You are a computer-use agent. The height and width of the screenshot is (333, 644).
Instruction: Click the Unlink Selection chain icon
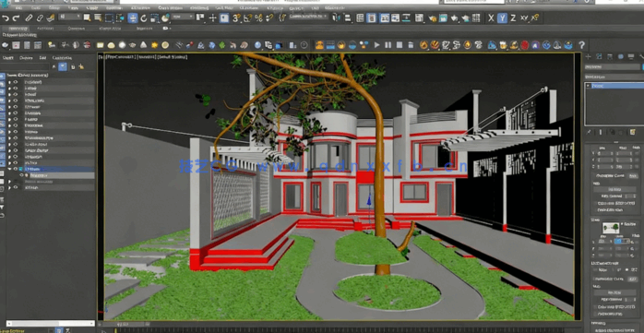pos(40,18)
